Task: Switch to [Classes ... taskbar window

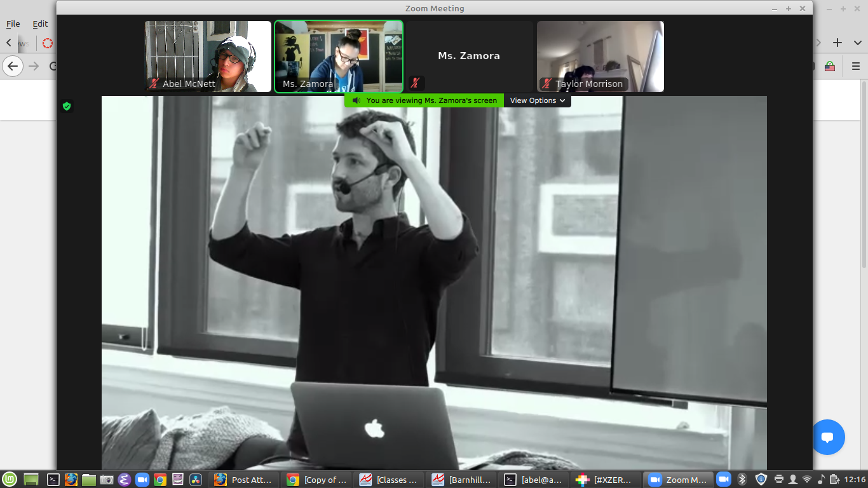Action: pyautogui.click(x=389, y=480)
